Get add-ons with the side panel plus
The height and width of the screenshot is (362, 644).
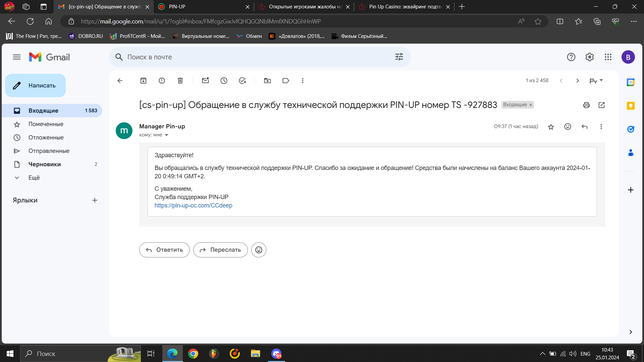click(631, 190)
